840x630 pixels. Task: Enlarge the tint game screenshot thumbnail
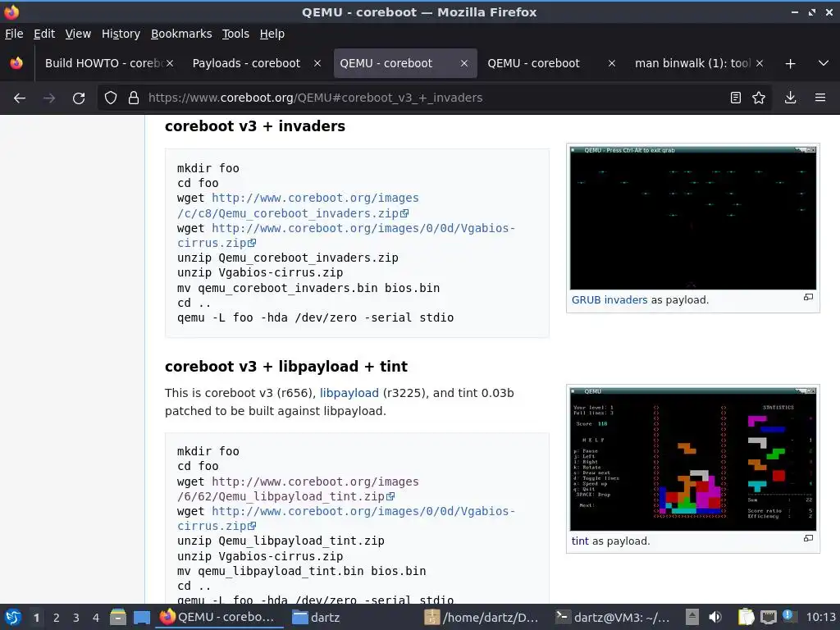(x=692, y=459)
